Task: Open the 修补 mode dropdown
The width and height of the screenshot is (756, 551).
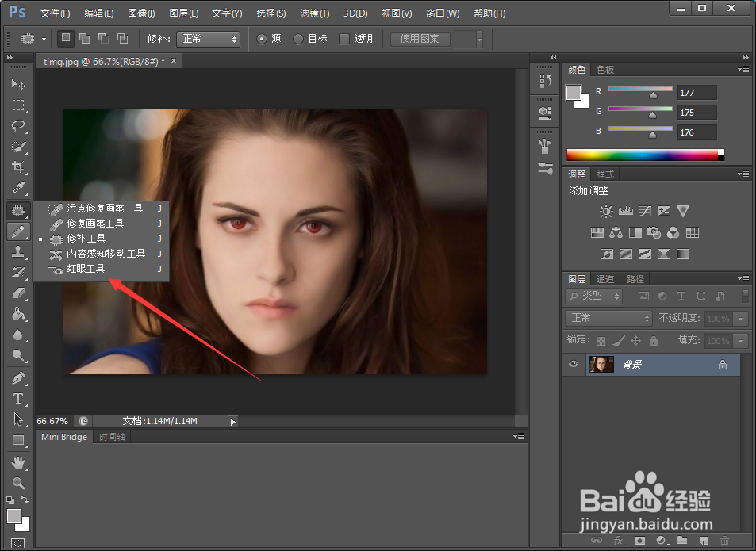Action: click(x=209, y=39)
